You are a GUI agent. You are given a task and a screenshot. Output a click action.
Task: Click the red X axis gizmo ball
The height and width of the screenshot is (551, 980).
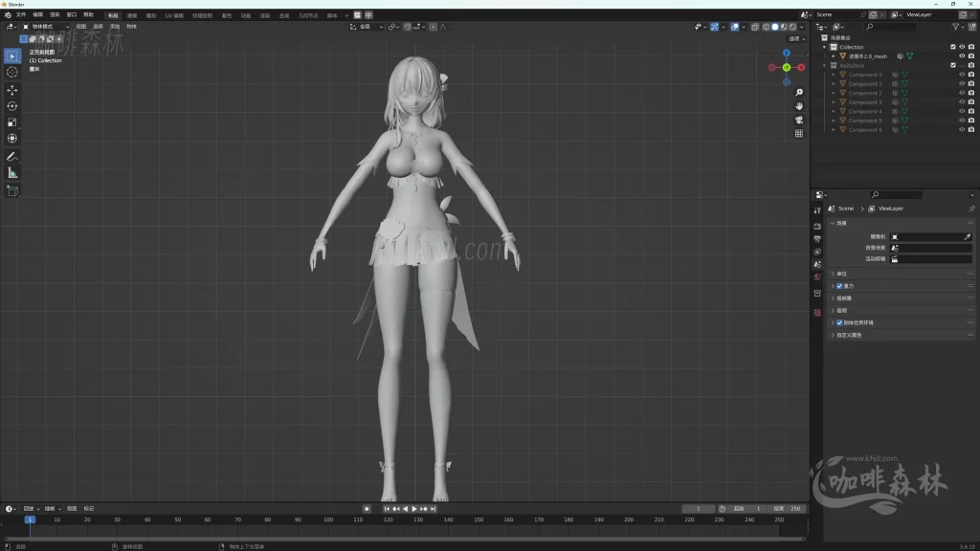801,68
